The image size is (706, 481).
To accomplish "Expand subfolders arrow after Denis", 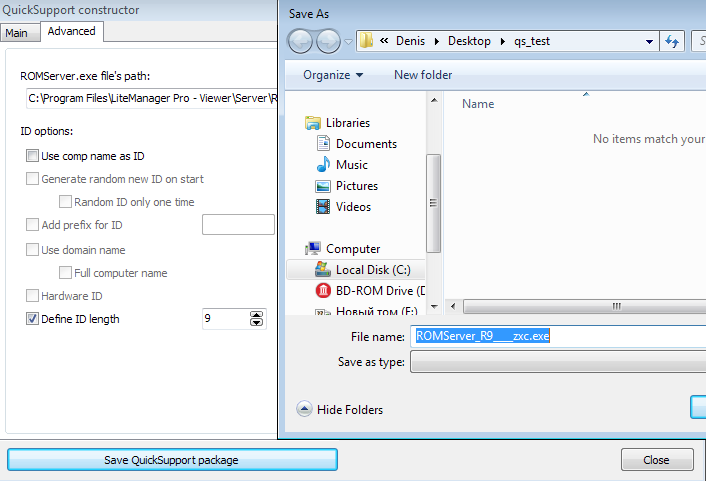I will click(437, 41).
